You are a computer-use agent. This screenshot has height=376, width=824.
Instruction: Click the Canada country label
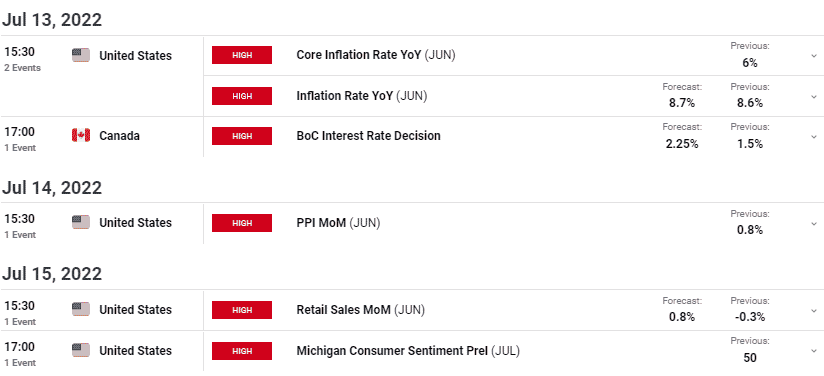pos(119,136)
